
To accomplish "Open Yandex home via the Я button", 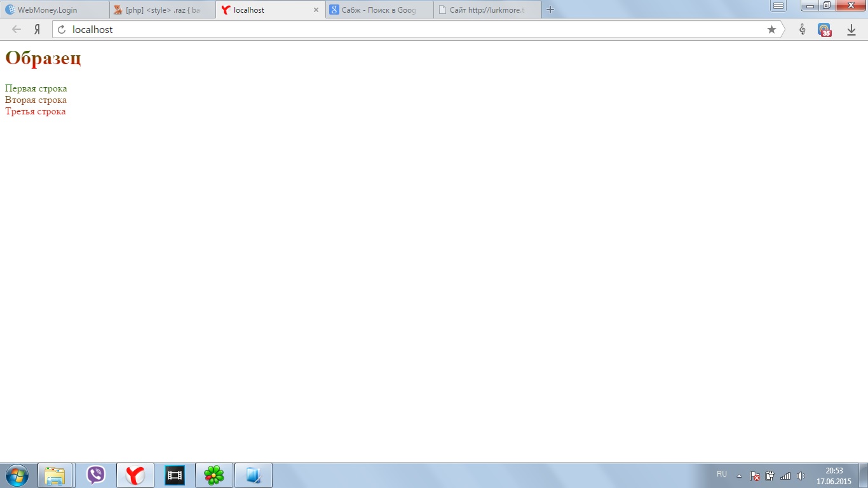I will point(37,29).
